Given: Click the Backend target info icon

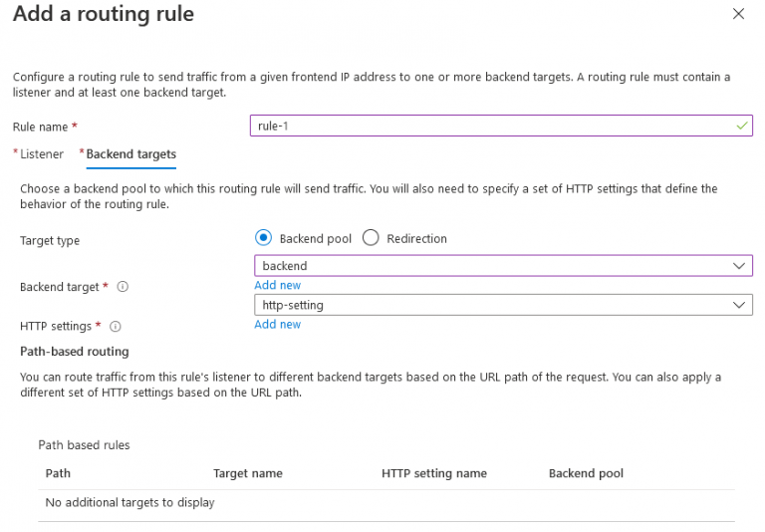Looking at the screenshot, I should click(123, 287).
